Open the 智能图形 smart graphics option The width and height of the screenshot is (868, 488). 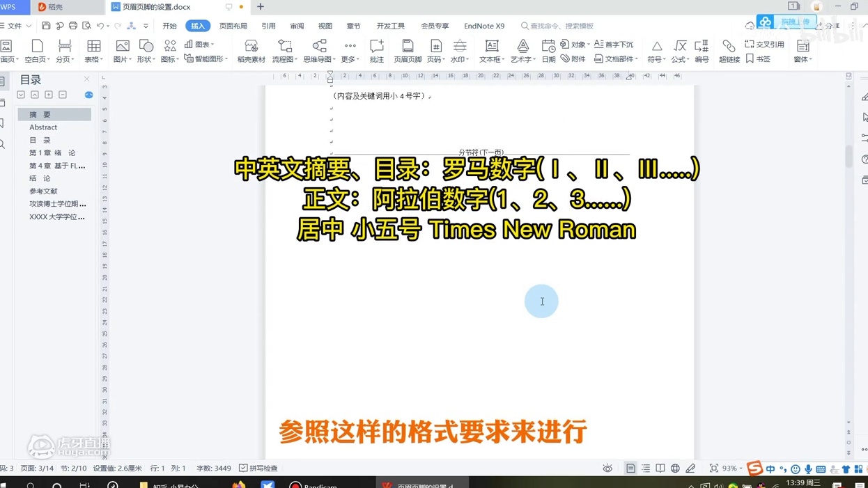click(x=206, y=59)
